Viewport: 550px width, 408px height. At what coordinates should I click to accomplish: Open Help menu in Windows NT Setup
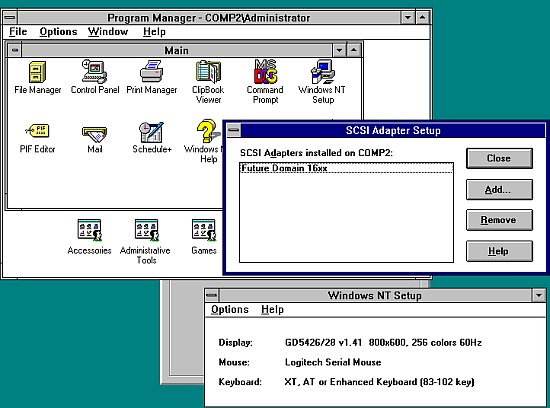tap(273, 309)
